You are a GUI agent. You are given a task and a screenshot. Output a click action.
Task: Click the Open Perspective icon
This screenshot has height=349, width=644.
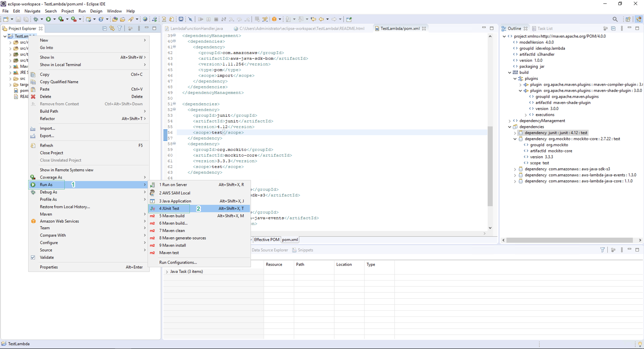click(628, 19)
